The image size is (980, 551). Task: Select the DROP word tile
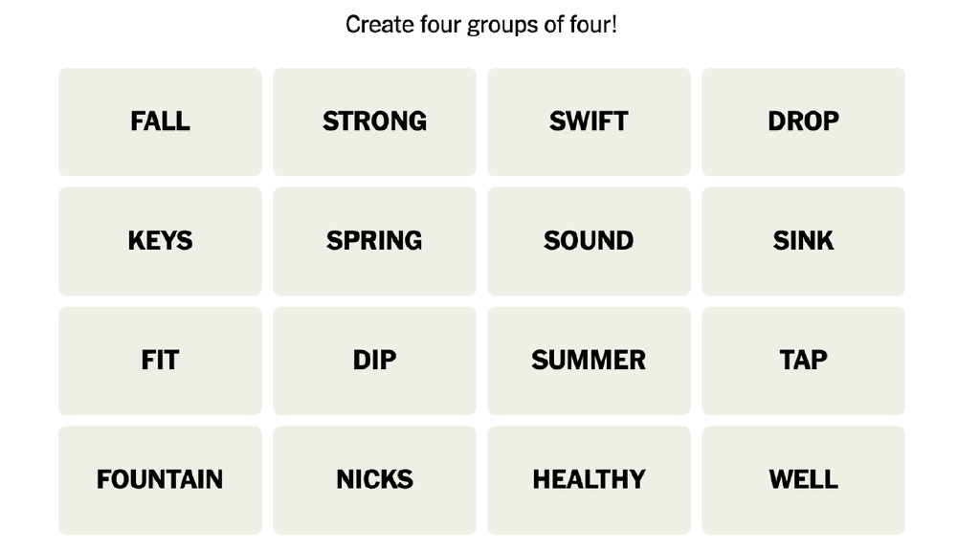[803, 121]
